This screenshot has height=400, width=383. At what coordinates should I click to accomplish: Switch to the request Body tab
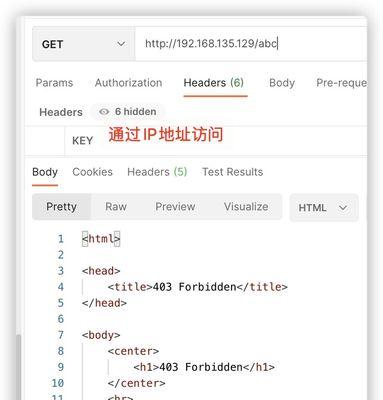(x=282, y=83)
